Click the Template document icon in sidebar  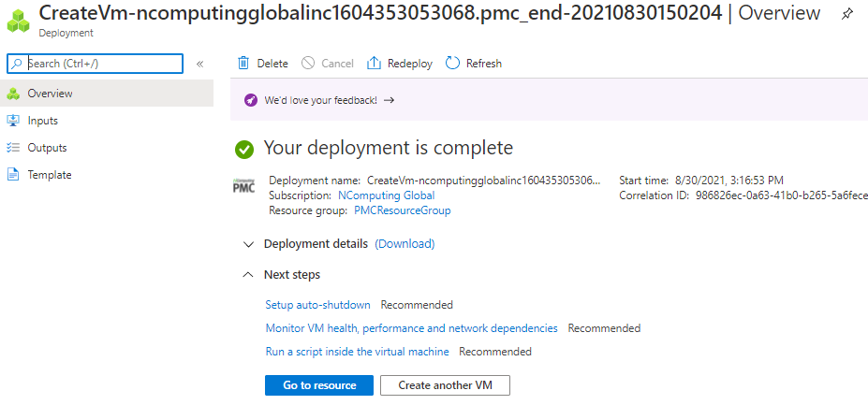pyautogui.click(x=13, y=175)
